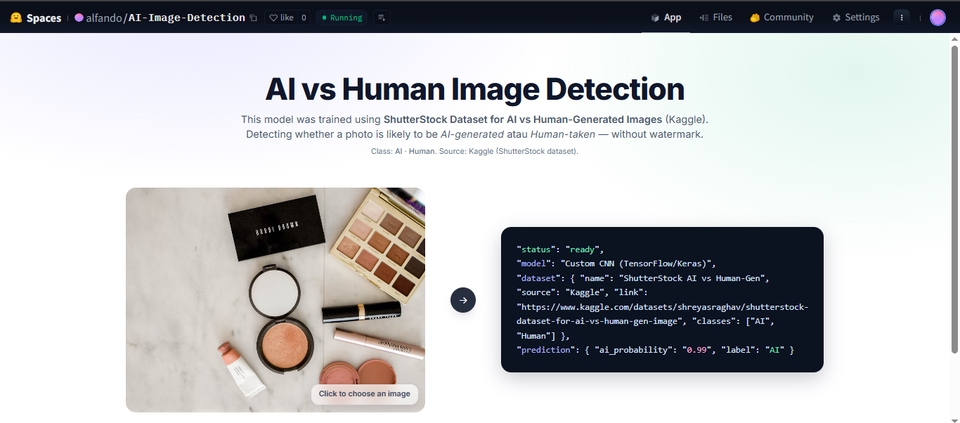
Task: Open the logs icon next to Running
Action: [381, 18]
